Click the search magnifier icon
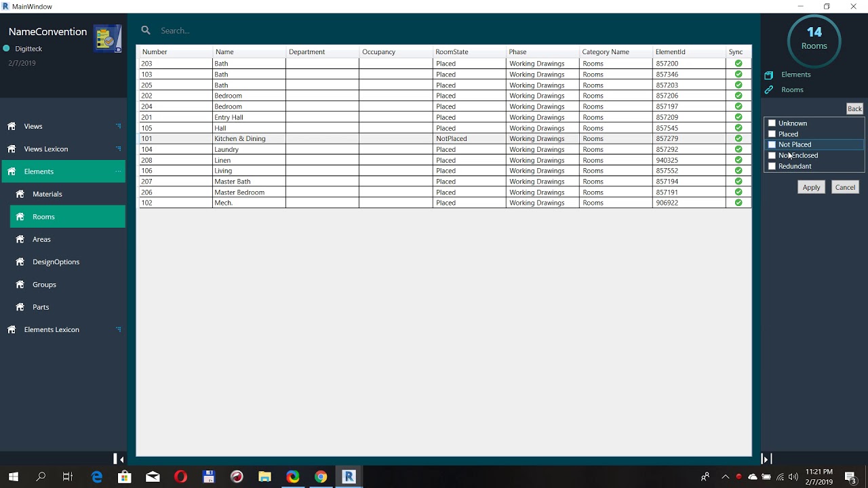Screen dimensions: 868x488 (x=146, y=30)
